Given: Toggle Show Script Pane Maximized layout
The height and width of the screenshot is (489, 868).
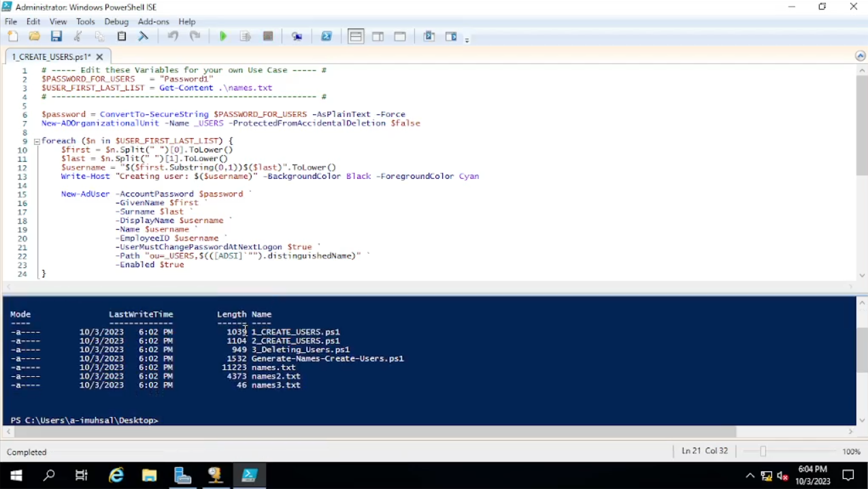Looking at the screenshot, I should [401, 37].
